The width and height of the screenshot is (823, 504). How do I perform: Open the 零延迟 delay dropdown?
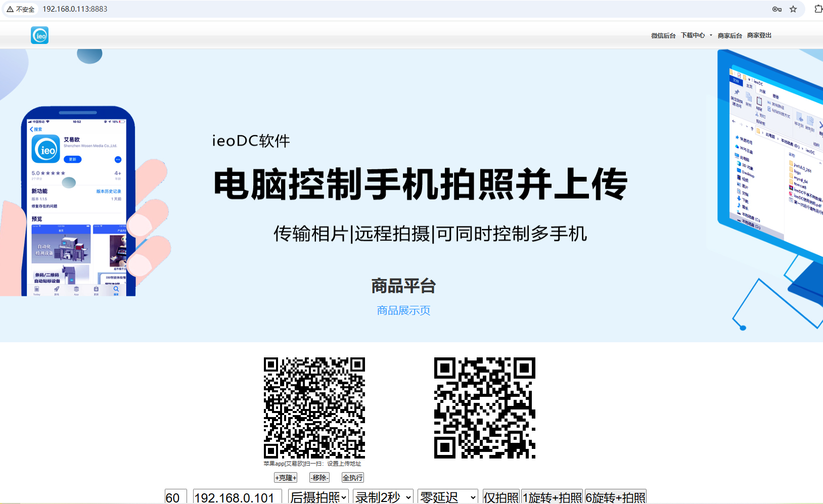pos(447,497)
